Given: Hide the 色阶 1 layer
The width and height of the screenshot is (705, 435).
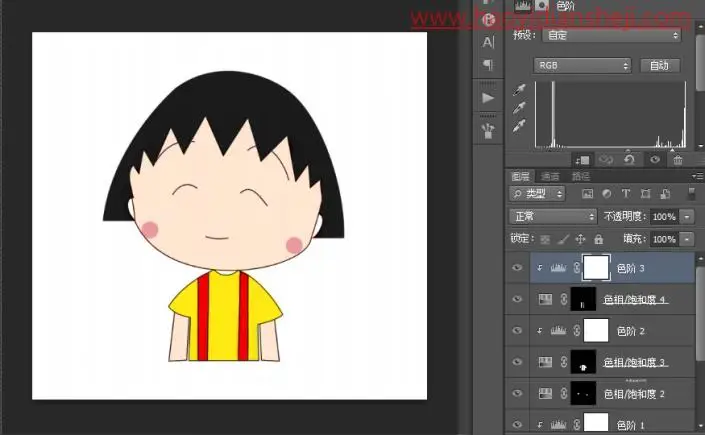Looking at the screenshot, I should tap(518, 424).
